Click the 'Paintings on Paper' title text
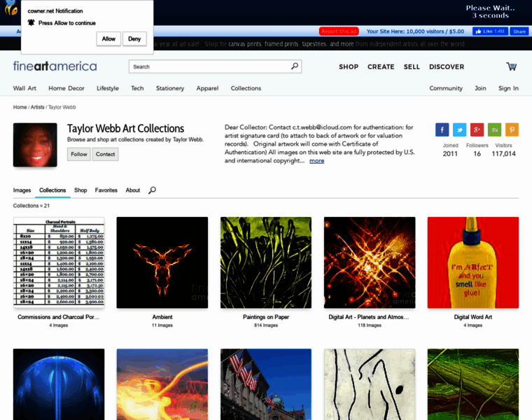This screenshot has height=420, width=532. [266, 317]
